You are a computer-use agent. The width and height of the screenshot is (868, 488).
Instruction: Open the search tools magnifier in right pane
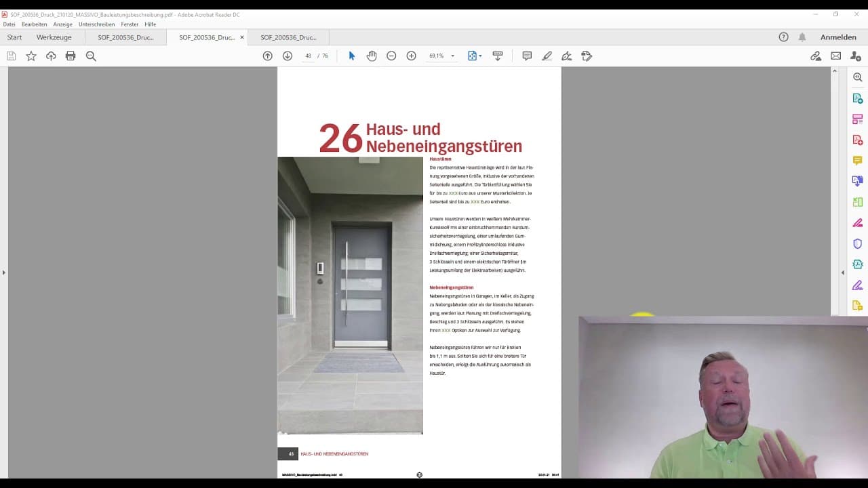(x=858, y=77)
